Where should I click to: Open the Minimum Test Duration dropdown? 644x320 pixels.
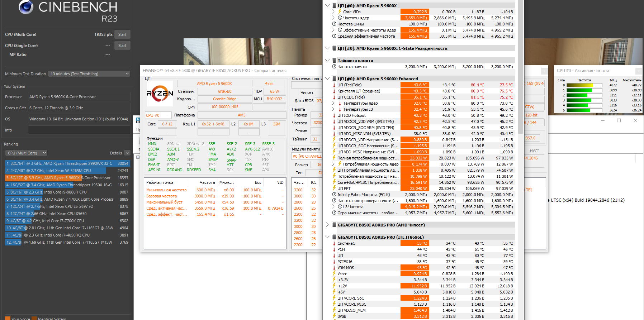[x=89, y=74]
